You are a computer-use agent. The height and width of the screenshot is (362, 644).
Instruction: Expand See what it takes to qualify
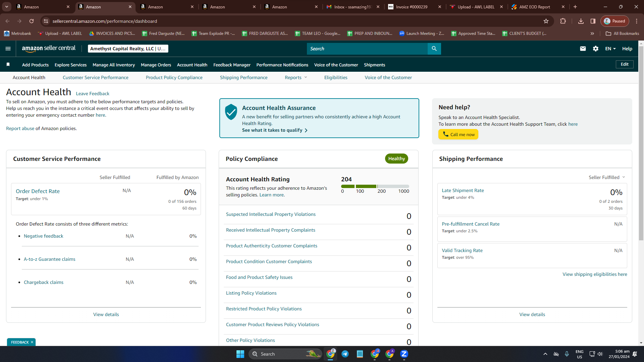click(x=275, y=130)
